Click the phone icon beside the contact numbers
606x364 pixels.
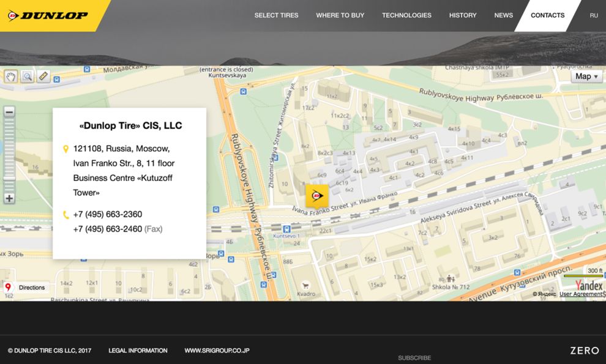pyautogui.click(x=66, y=214)
